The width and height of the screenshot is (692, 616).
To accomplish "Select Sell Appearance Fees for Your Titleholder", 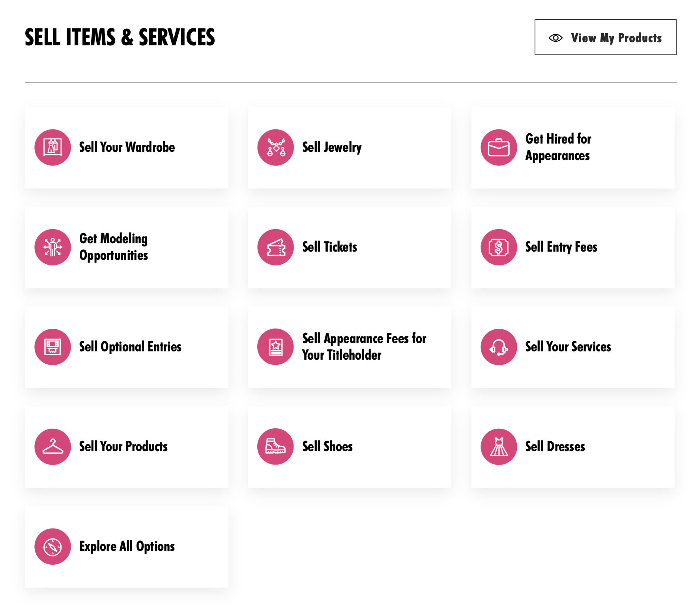I will [350, 347].
